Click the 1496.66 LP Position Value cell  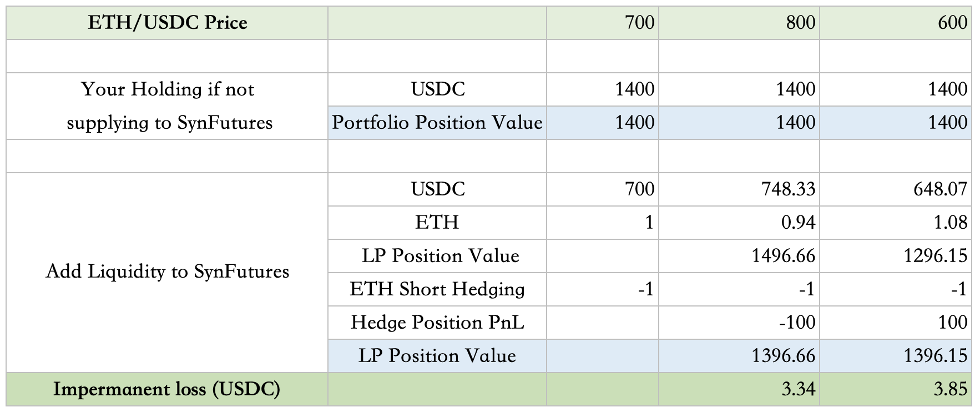739,256
